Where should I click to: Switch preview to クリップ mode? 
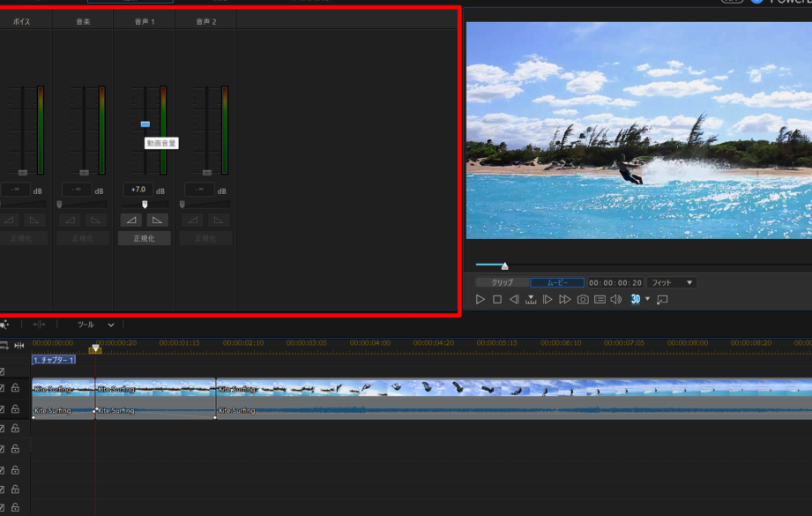(x=503, y=282)
